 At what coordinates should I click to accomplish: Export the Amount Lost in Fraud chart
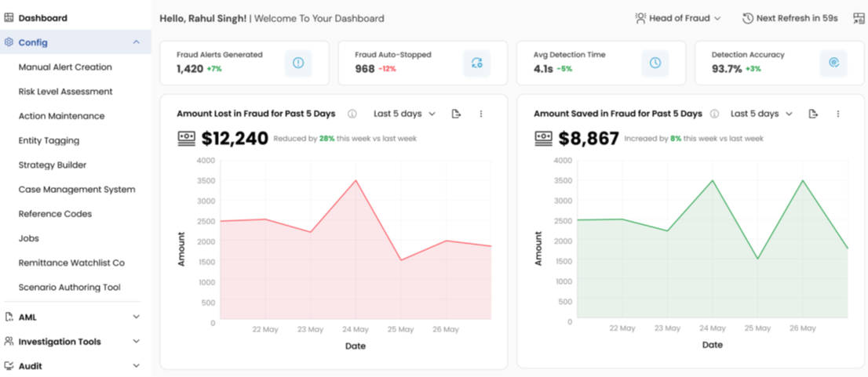(x=456, y=114)
